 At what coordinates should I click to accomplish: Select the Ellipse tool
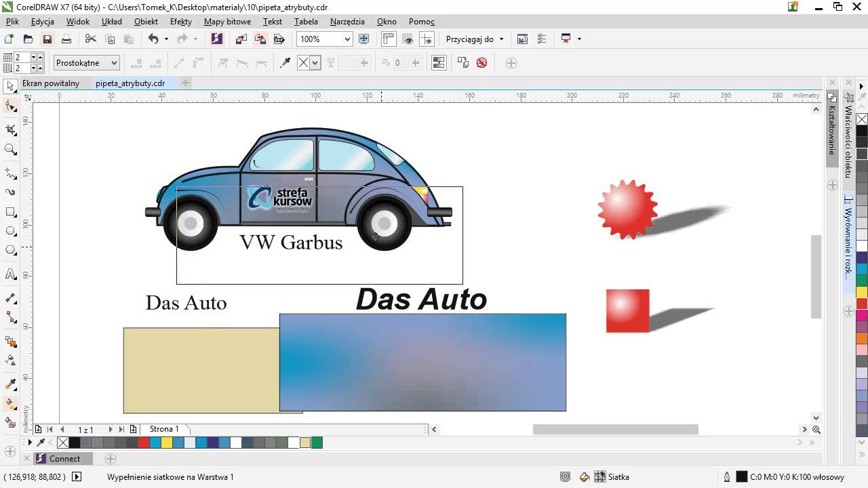pos(11,231)
